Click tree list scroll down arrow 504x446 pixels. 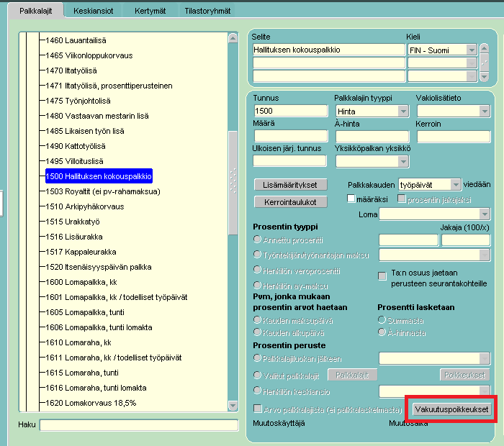click(x=233, y=406)
